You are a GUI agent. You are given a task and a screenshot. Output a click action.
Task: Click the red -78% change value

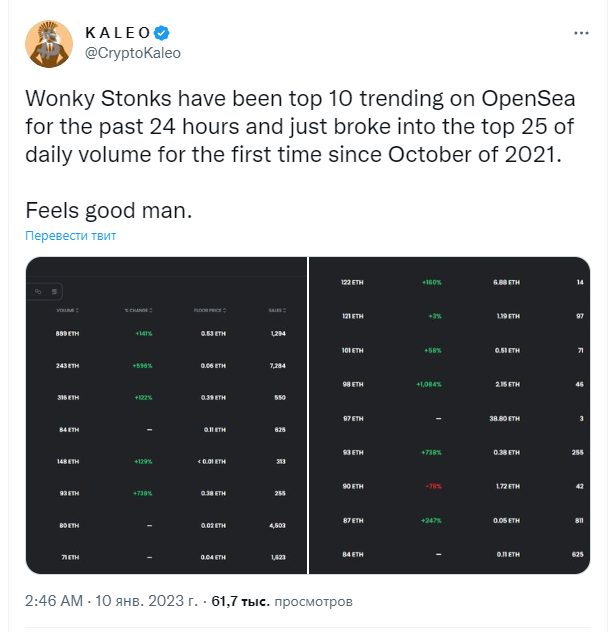[x=434, y=486]
